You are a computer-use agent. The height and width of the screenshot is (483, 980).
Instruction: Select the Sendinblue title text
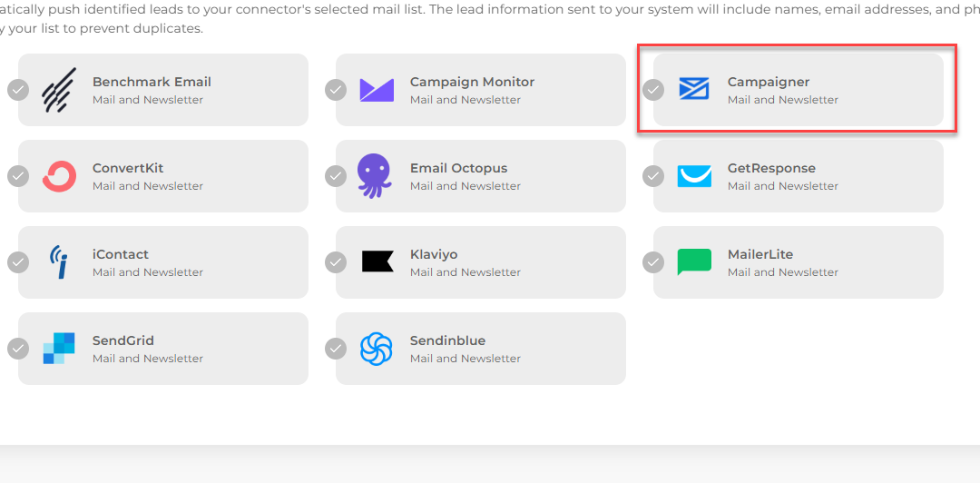click(447, 341)
